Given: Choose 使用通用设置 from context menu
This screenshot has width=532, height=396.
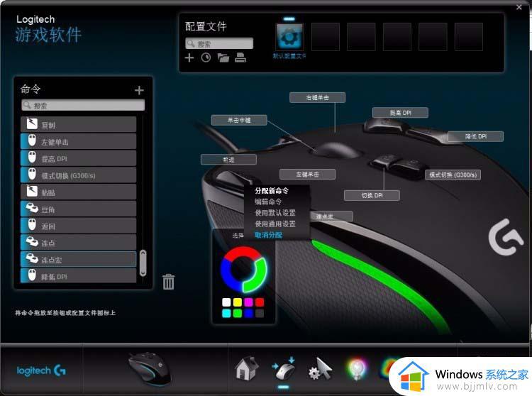Looking at the screenshot, I should [275, 224].
